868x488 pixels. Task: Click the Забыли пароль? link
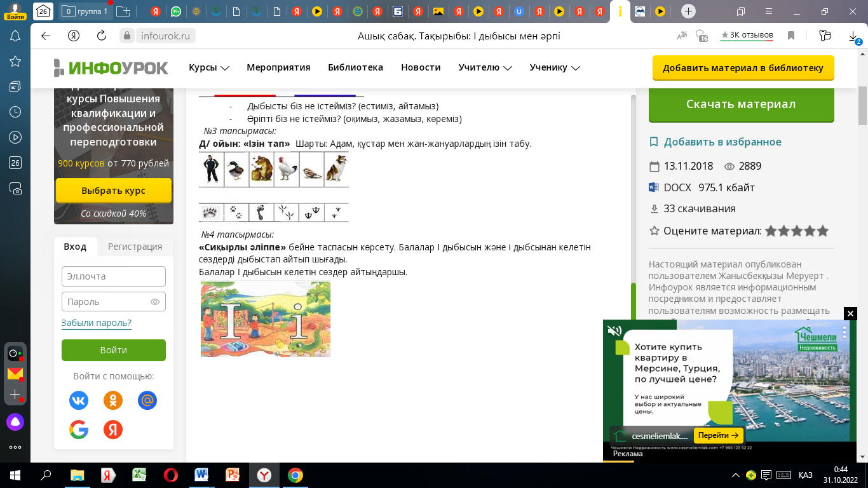point(97,323)
